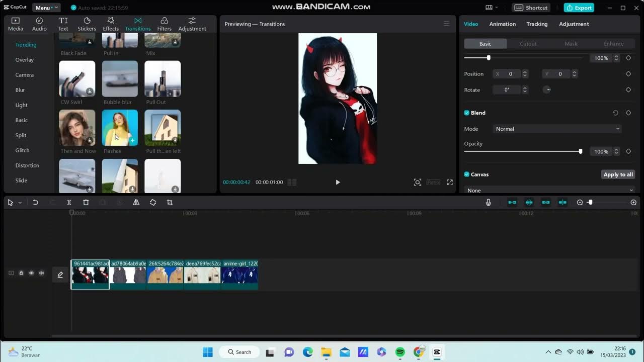Click the cover edit pencil icon
Image resolution: width=644 pixels, height=362 pixels.
pyautogui.click(x=60, y=275)
